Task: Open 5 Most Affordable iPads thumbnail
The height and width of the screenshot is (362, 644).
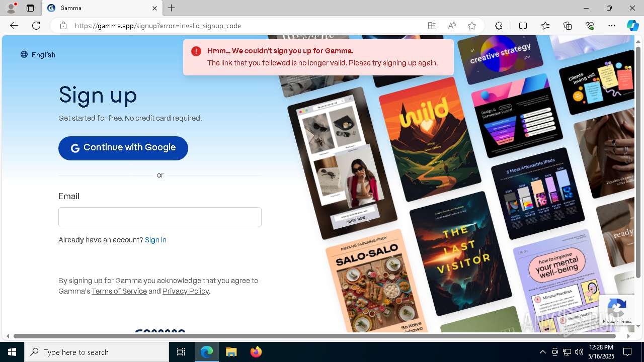Action: (538, 194)
